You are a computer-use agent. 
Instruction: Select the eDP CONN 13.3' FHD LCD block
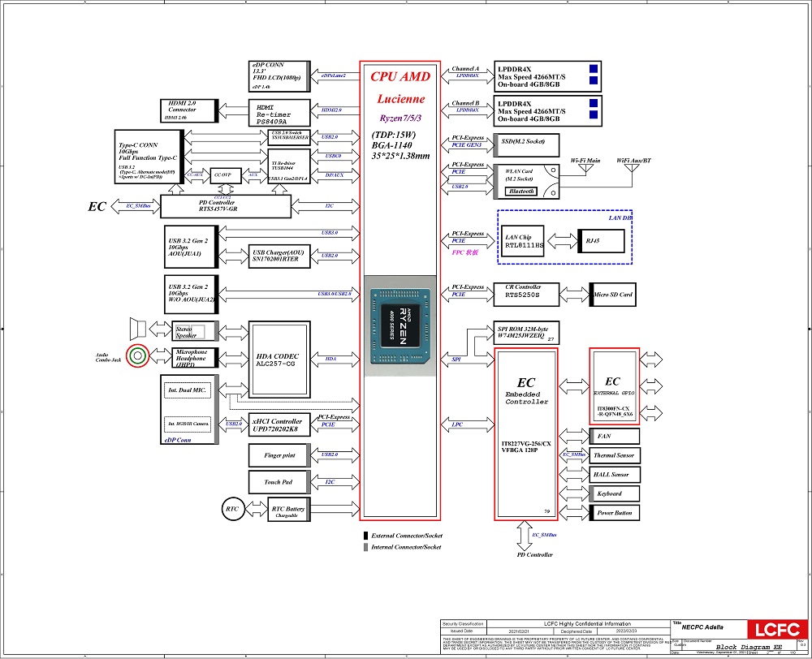[279, 76]
